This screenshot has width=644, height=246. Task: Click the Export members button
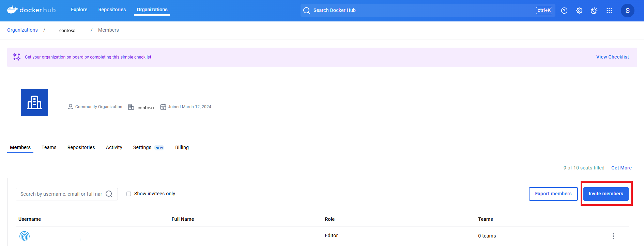pyautogui.click(x=553, y=194)
